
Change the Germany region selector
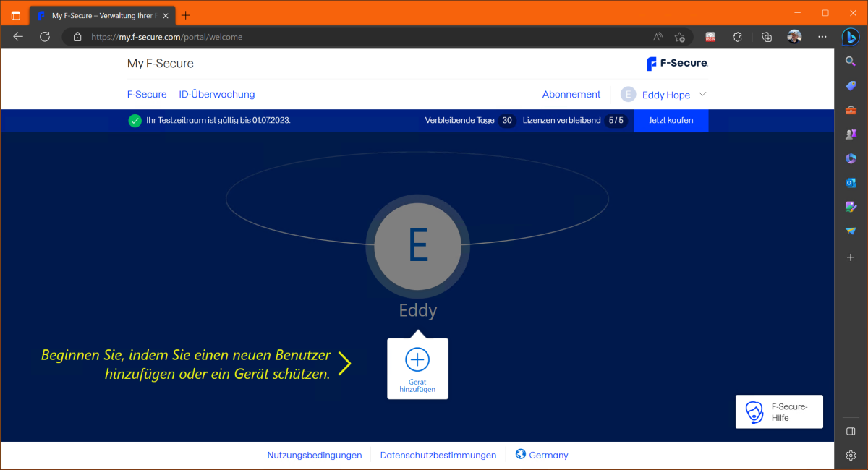(542, 455)
